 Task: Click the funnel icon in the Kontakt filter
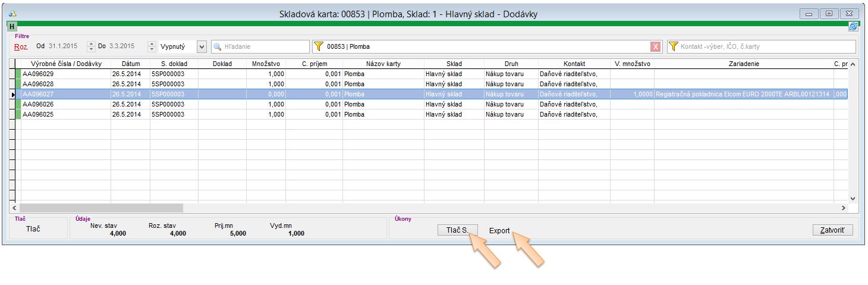(674, 46)
